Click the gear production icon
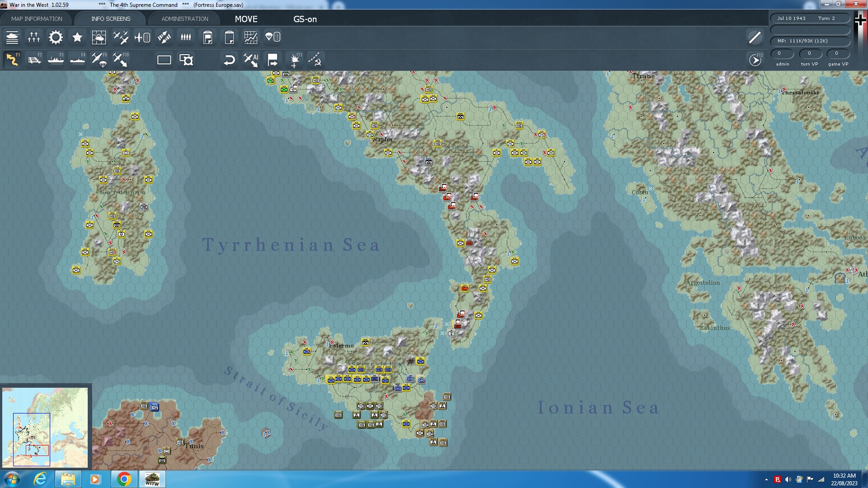The width and height of the screenshot is (868, 488). [x=56, y=38]
